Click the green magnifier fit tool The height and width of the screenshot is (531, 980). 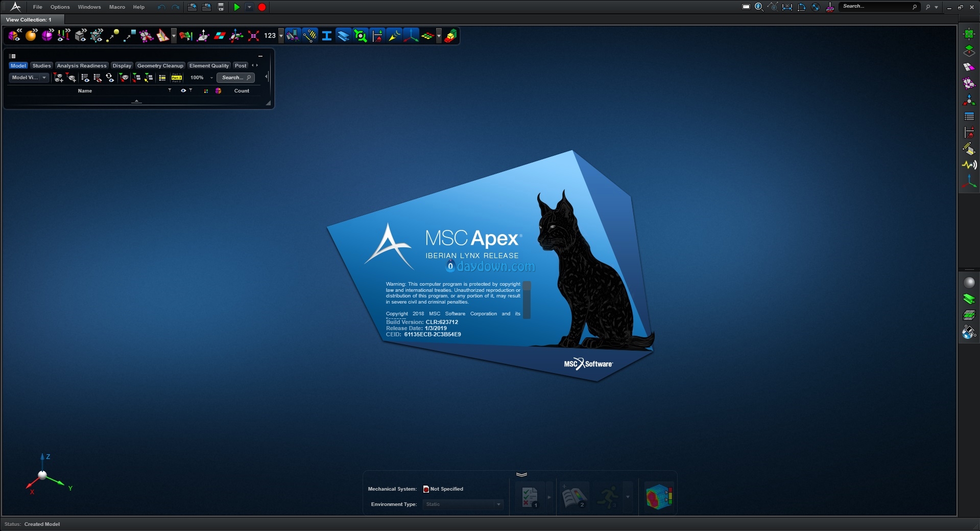pyautogui.click(x=361, y=35)
